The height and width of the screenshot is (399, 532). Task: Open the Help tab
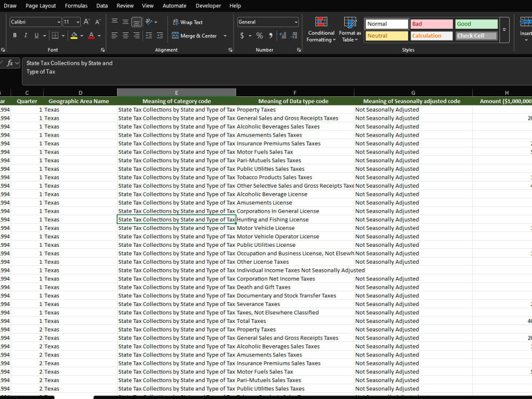click(x=235, y=6)
